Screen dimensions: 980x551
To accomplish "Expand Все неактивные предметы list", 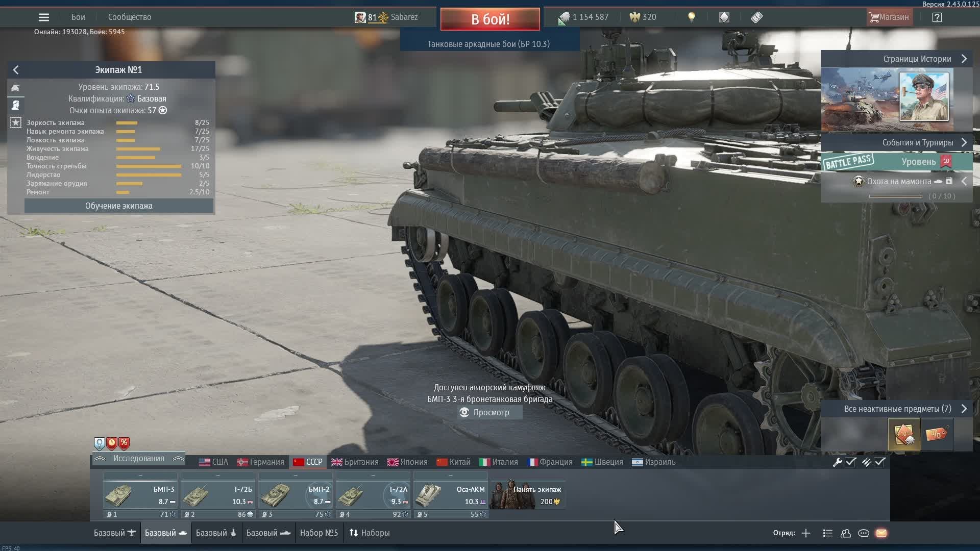I will tap(964, 409).
